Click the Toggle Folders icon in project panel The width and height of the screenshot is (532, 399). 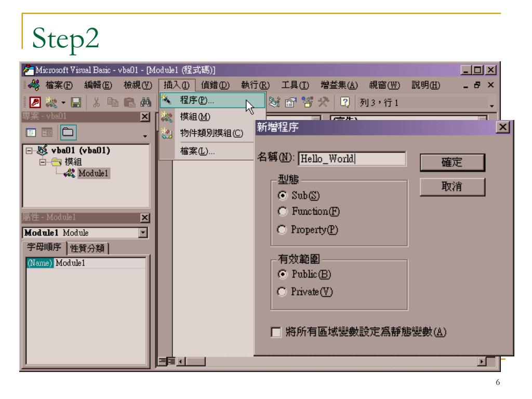tap(68, 132)
